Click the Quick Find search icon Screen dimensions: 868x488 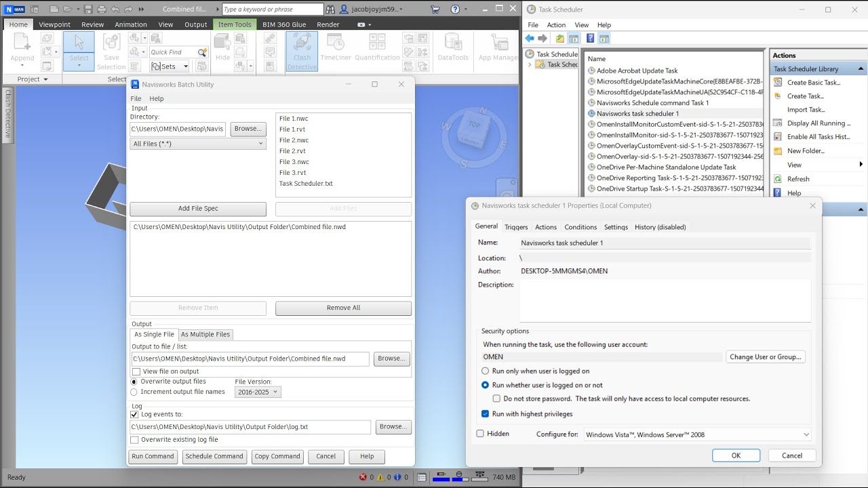pyautogui.click(x=202, y=52)
